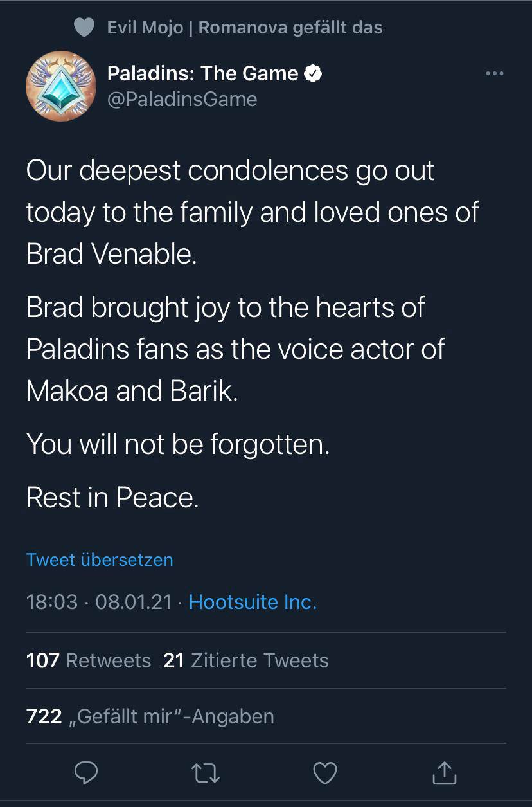Open the @PaladinsGame profile handle
Image resolution: width=532 pixels, height=807 pixels.
pos(182,98)
